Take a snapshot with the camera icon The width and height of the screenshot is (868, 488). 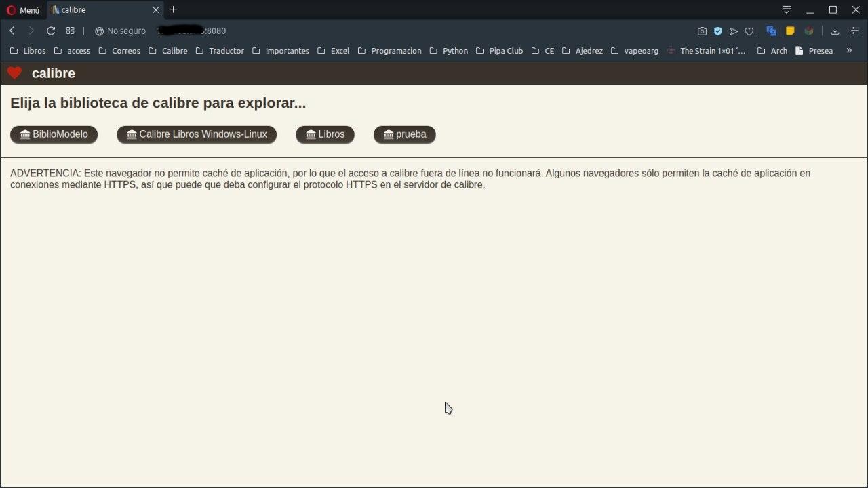coord(702,30)
